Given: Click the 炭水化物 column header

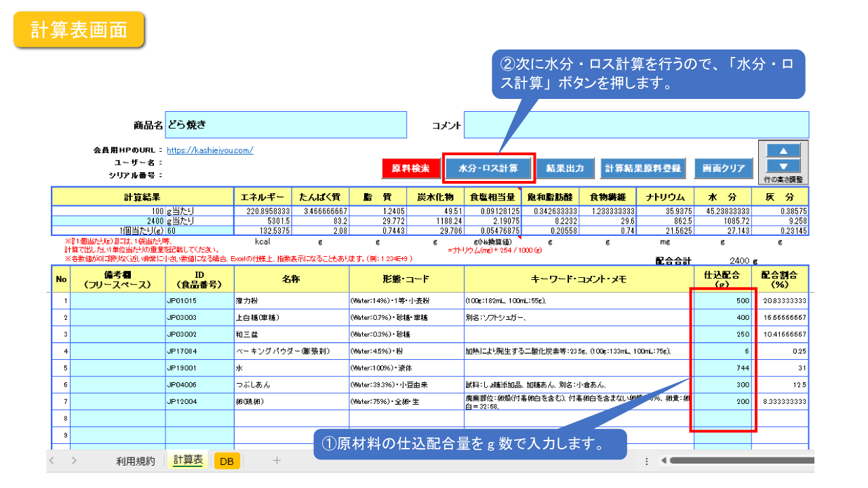Looking at the screenshot, I should point(435,197).
